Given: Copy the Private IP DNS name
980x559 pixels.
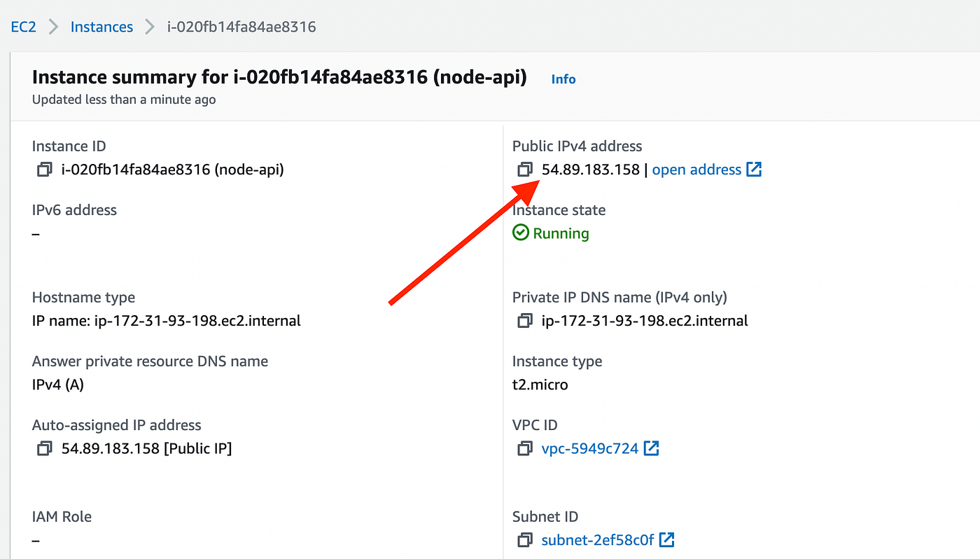Looking at the screenshot, I should [525, 320].
